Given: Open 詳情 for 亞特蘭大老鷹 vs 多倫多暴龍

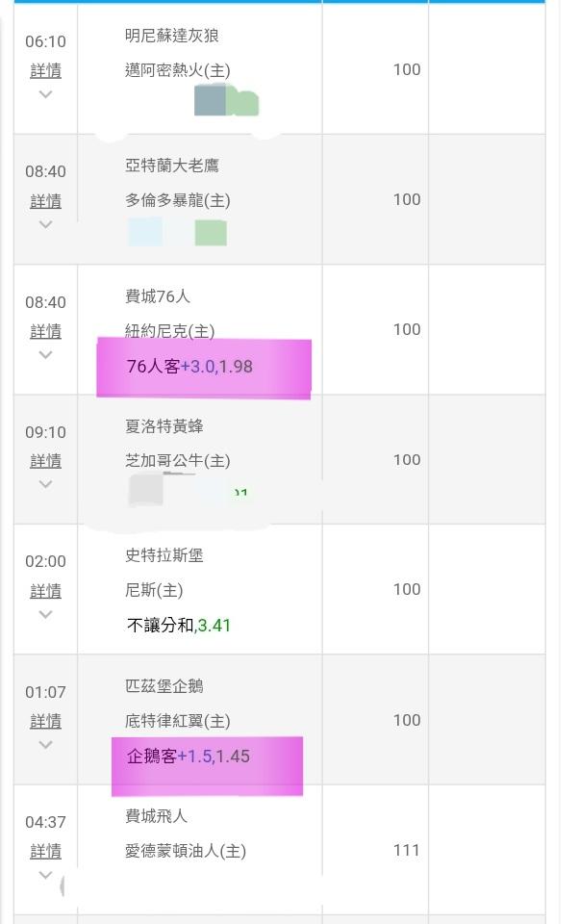Looking at the screenshot, I should click(x=45, y=200).
